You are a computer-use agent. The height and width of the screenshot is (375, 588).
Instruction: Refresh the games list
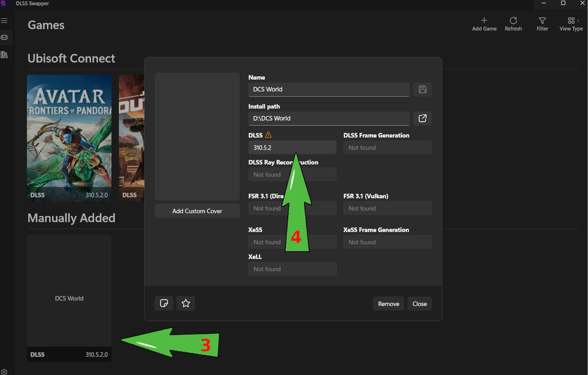click(x=513, y=24)
